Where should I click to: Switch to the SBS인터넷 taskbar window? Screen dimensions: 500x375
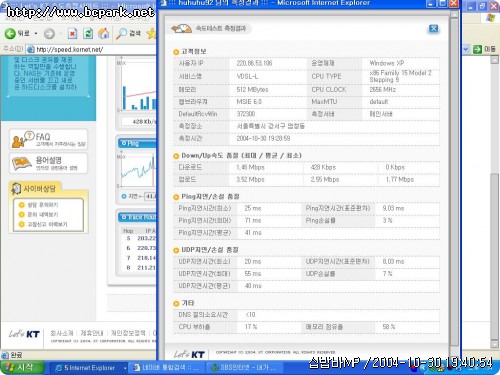(245, 368)
